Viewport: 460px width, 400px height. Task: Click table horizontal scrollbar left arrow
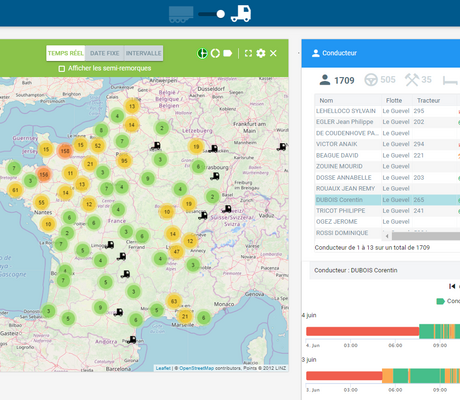point(387,236)
